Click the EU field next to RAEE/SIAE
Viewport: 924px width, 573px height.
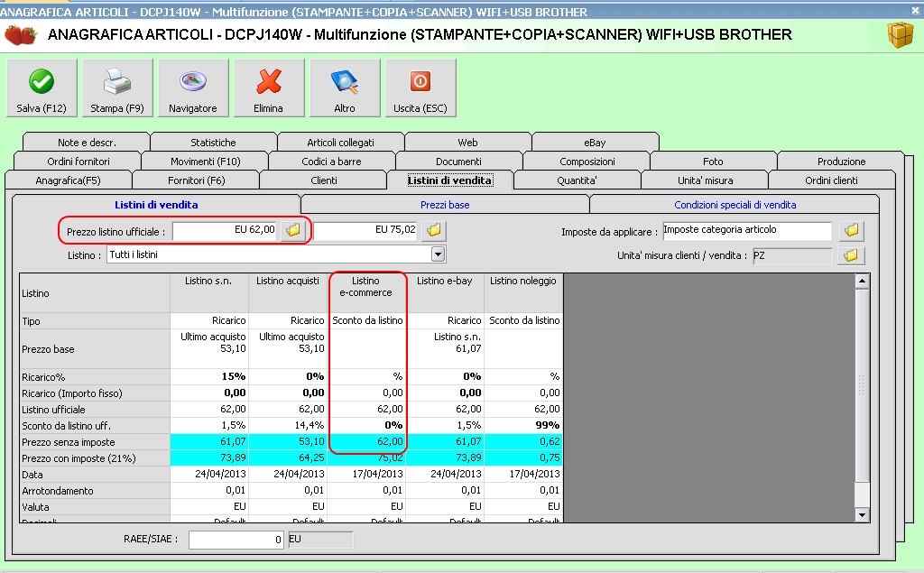[x=320, y=540]
